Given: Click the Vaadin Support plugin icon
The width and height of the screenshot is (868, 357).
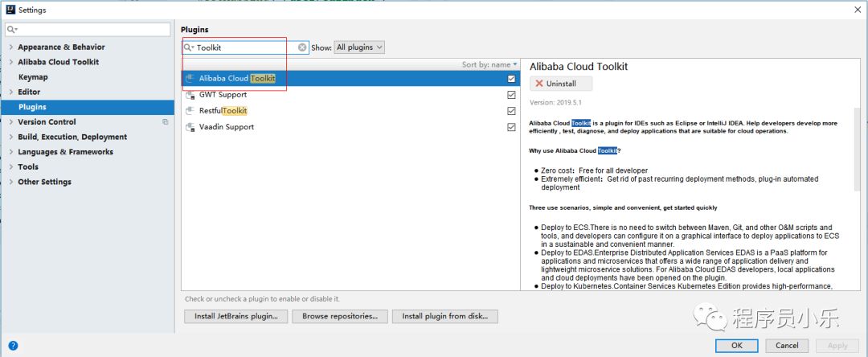Looking at the screenshot, I should (190, 127).
